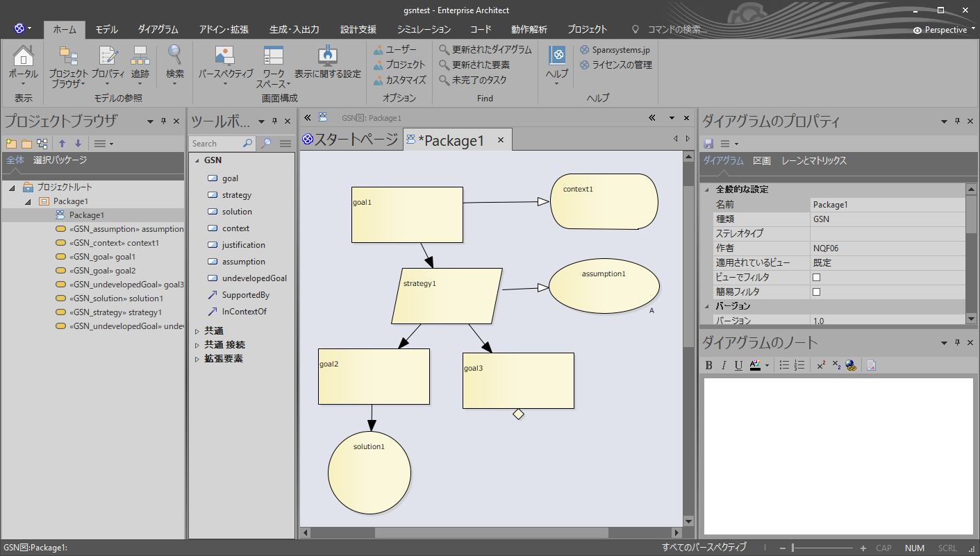Apply superscript in notes toolbar
This screenshot has height=556, width=980.
click(821, 365)
